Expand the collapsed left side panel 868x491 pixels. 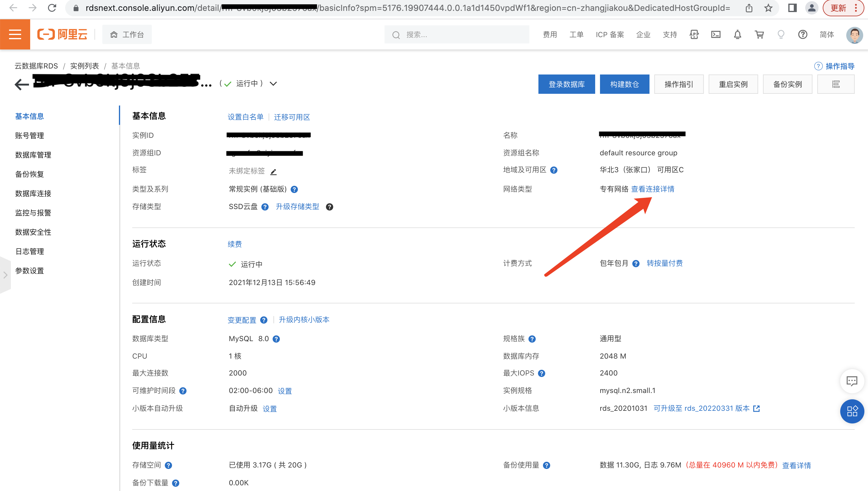click(5, 275)
